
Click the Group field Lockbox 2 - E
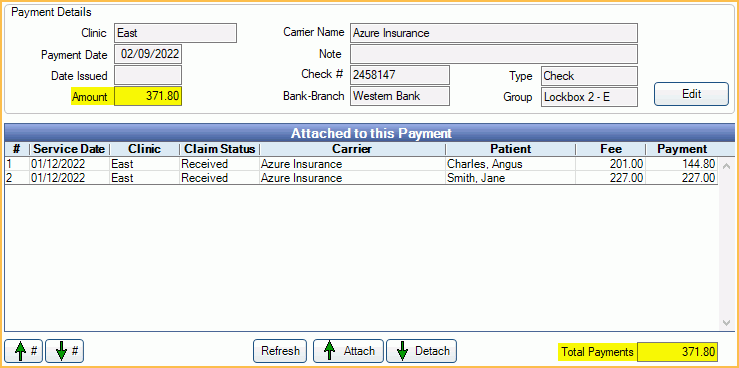point(589,97)
